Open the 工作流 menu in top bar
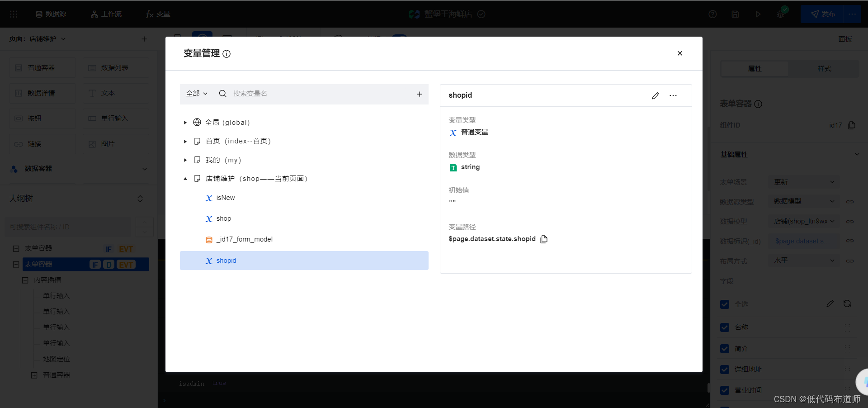 click(106, 14)
